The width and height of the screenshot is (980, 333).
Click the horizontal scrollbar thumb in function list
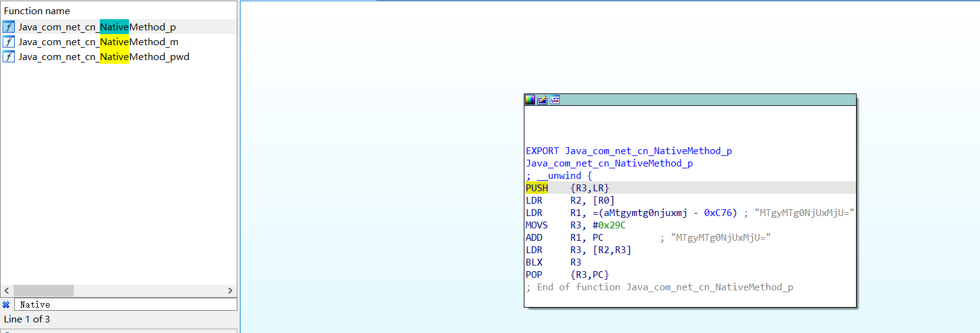pos(43,290)
